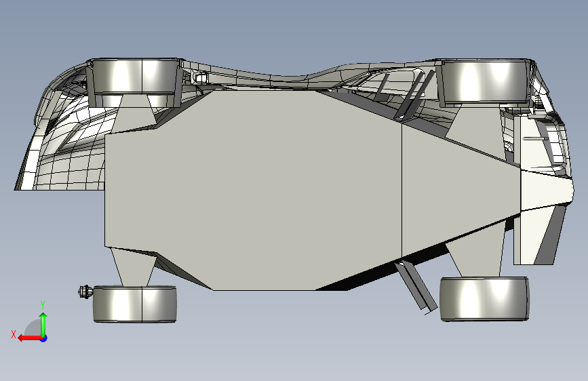588x381 pixels.
Task: Click the red X axis arrow of the triad
Action: (29, 338)
